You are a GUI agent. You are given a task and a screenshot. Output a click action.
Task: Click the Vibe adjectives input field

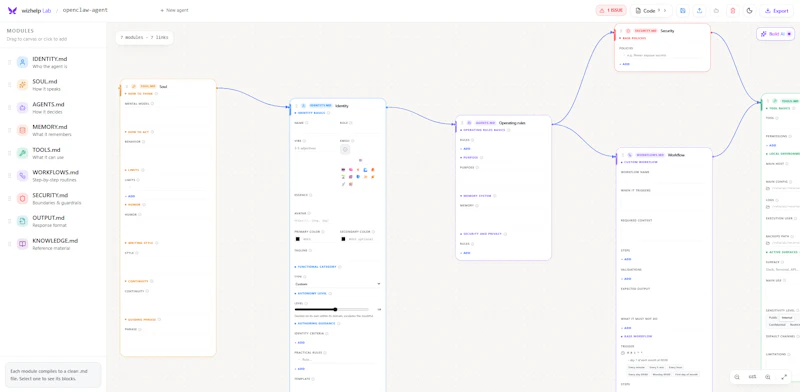click(314, 149)
